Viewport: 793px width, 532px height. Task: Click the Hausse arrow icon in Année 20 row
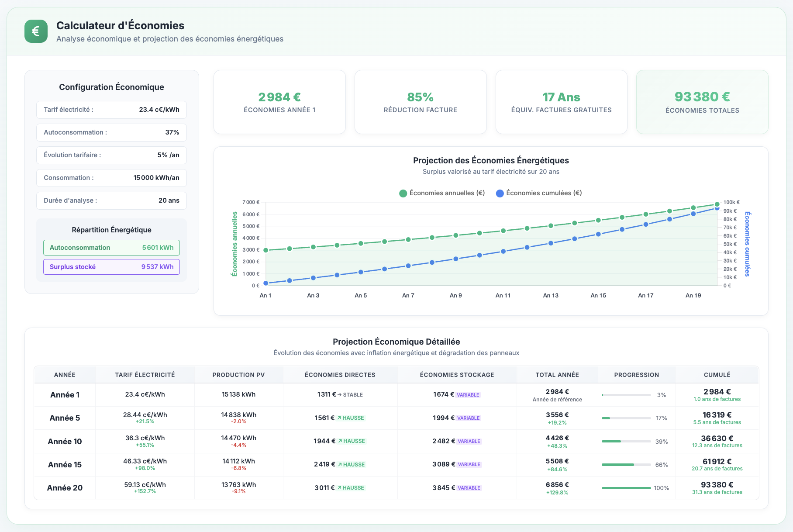coord(339,488)
